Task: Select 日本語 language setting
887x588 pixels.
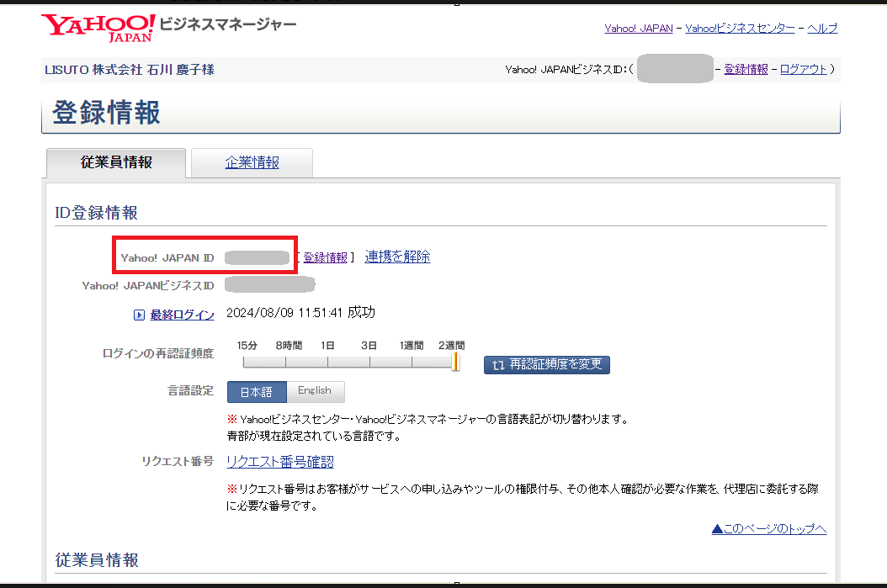Action: [x=257, y=392]
